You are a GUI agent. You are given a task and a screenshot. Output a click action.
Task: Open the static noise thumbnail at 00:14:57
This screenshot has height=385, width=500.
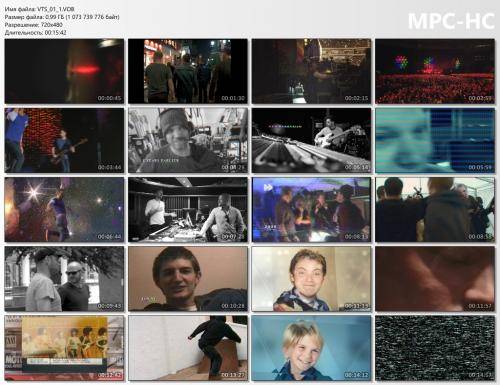tap(435, 348)
